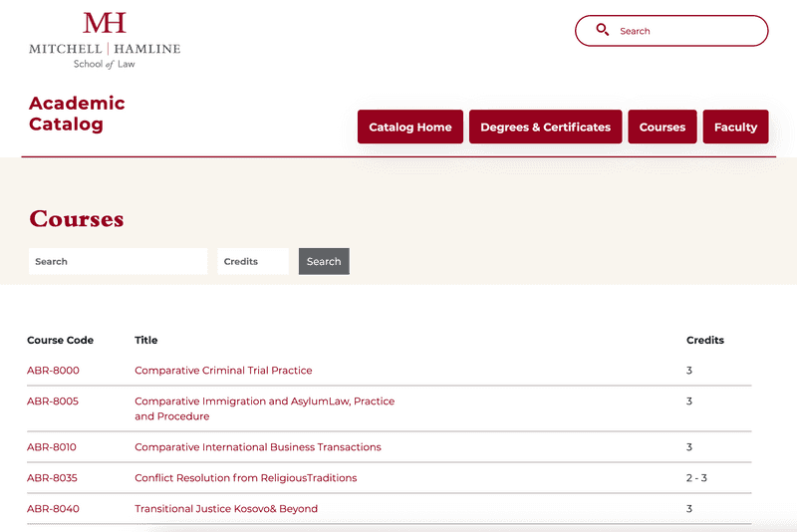Viewport: 797px width, 532px height.
Task: Click the course Search text field
Action: pyautogui.click(x=118, y=261)
